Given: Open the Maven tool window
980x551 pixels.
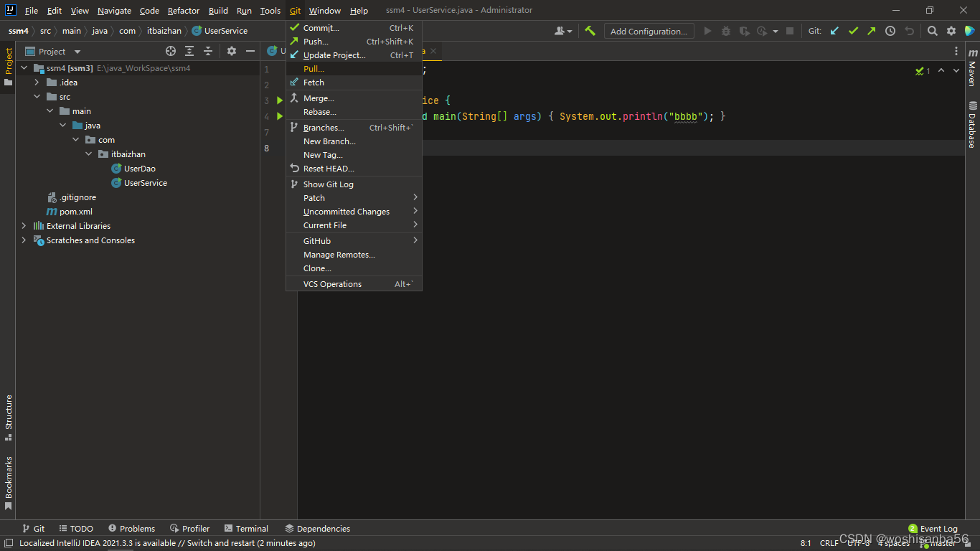Looking at the screenshot, I should (x=972, y=67).
